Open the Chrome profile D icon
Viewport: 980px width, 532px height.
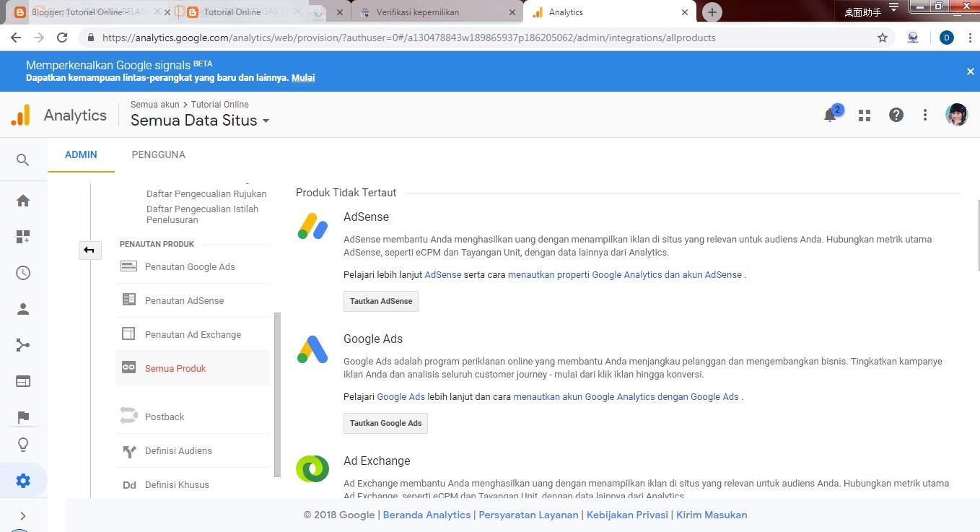(947, 38)
